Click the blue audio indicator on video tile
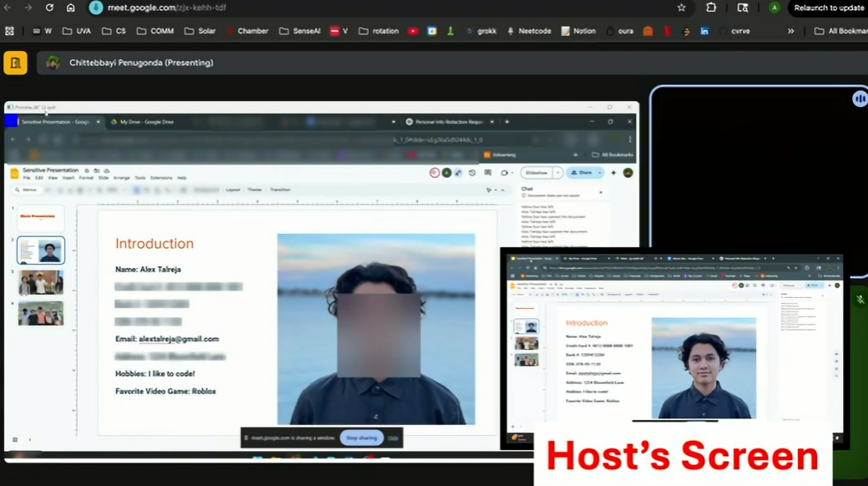Image resolution: width=868 pixels, height=486 pixels. pyautogui.click(x=860, y=99)
